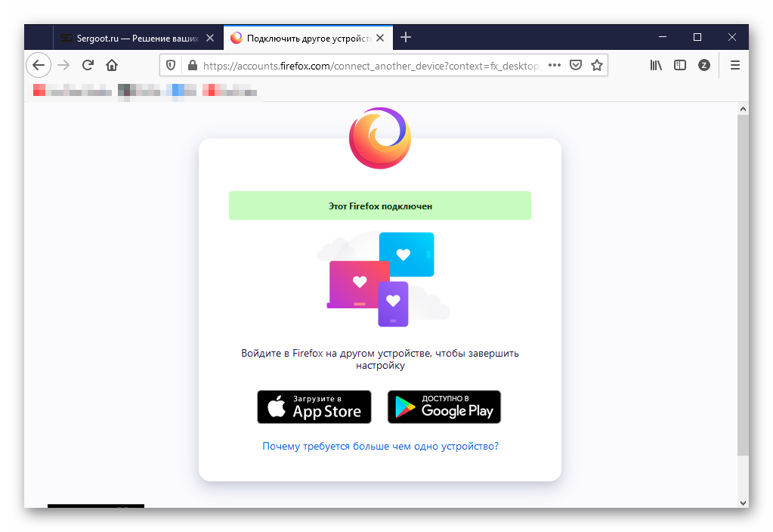Click the accounts.firefox.com address bar
The image size is (773, 532).
pyautogui.click(x=370, y=66)
